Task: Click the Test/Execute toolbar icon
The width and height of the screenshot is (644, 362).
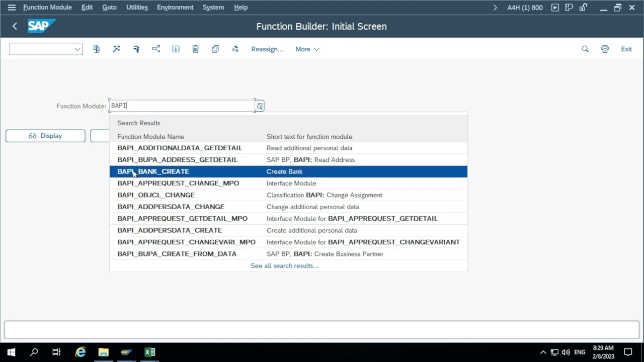Action: pyautogui.click(x=136, y=49)
